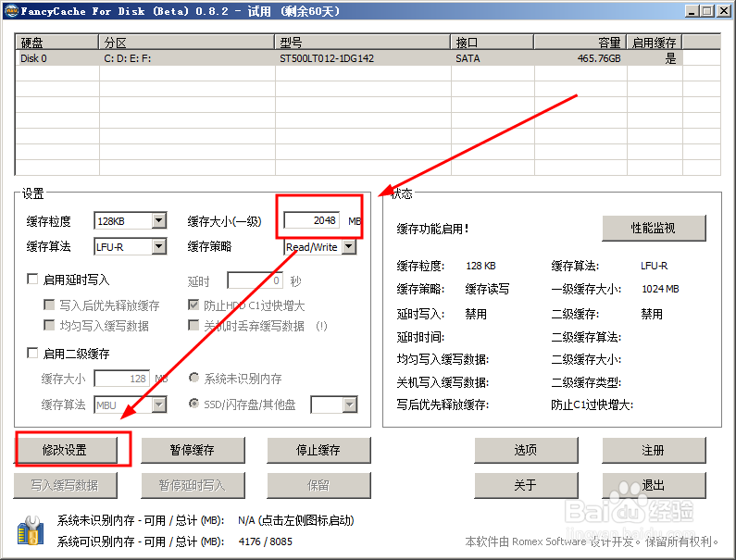The height and width of the screenshot is (560, 736).
Task: Click the 缓存功能启用! status text
Action: coord(432,229)
